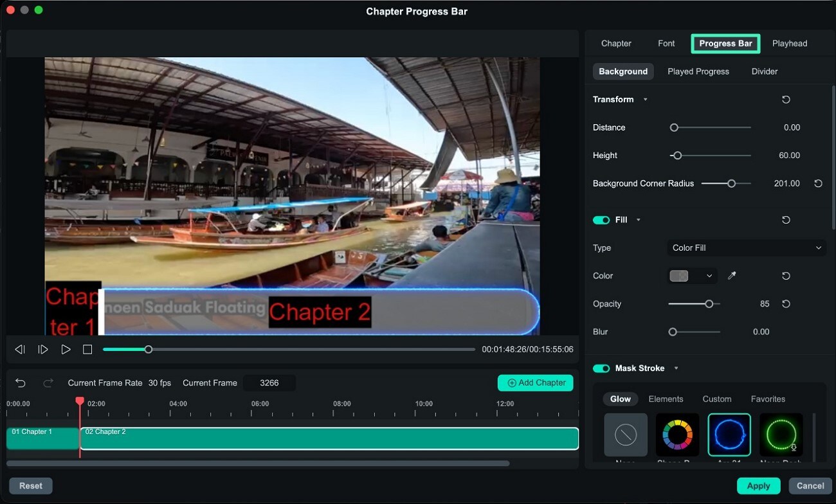Screen dimensions: 836x504
Task: Select the blue glow circle preset
Action: pos(729,435)
